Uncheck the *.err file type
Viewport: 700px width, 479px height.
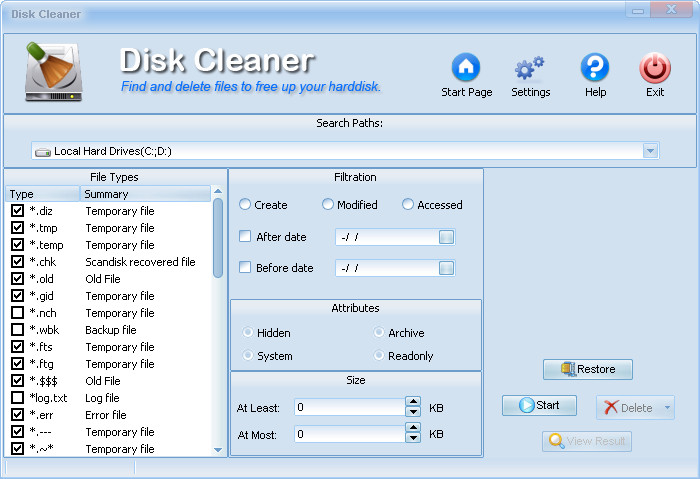coord(17,414)
